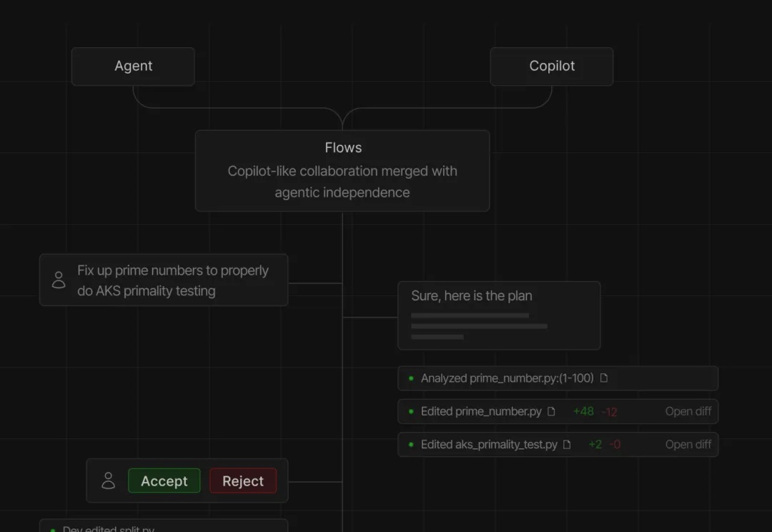Click the +48 additions count
The height and width of the screenshot is (532, 772).
pos(583,411)
